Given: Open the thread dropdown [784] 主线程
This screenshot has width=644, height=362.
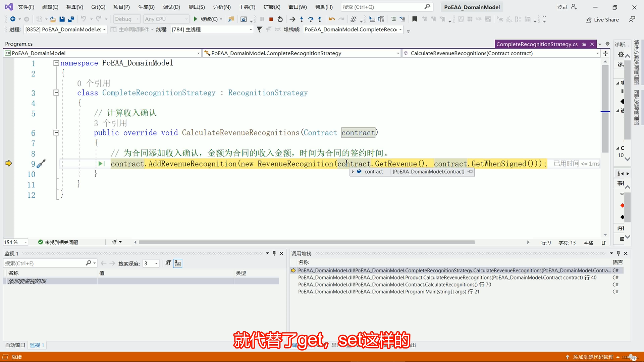Looking at the screenshot, I should tap(212, 29).
